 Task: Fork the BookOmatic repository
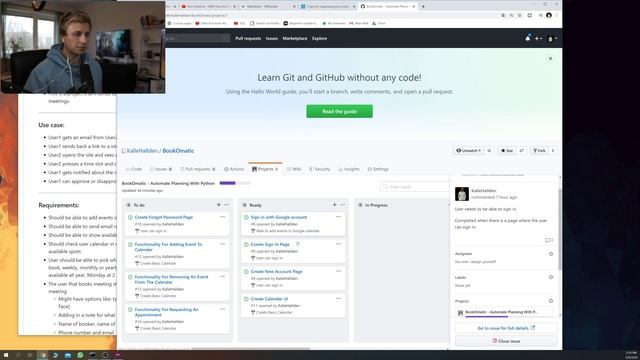pos(539,151)
